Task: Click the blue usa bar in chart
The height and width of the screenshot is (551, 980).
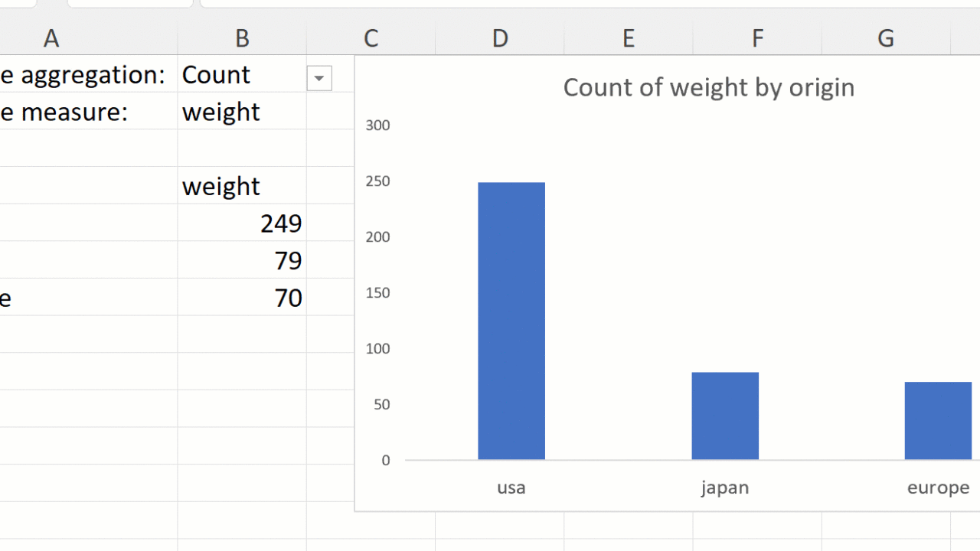Action: 511,321
